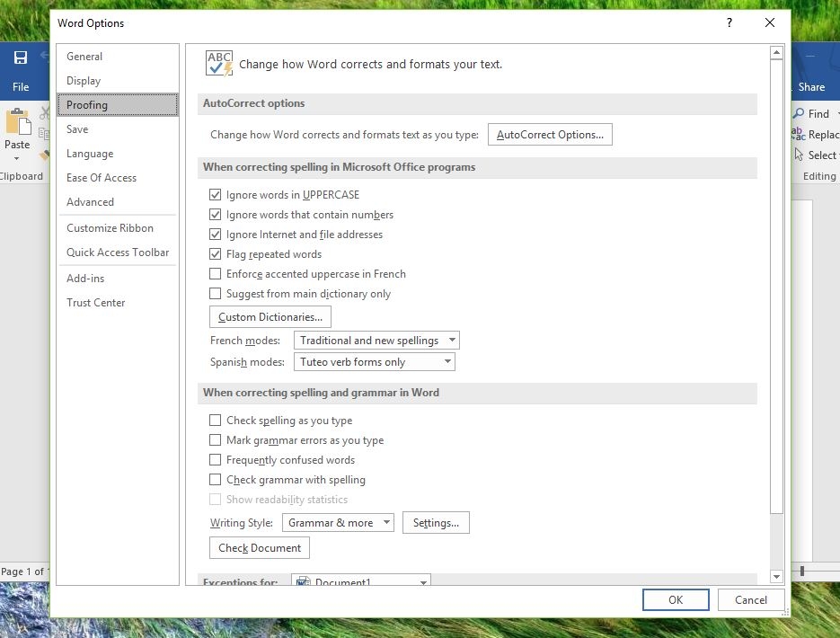The width and height of the screenshot is (840, 638).
Task: Select the Ease Of Access category
Action: pyautogui.click(x=118, y=177)
